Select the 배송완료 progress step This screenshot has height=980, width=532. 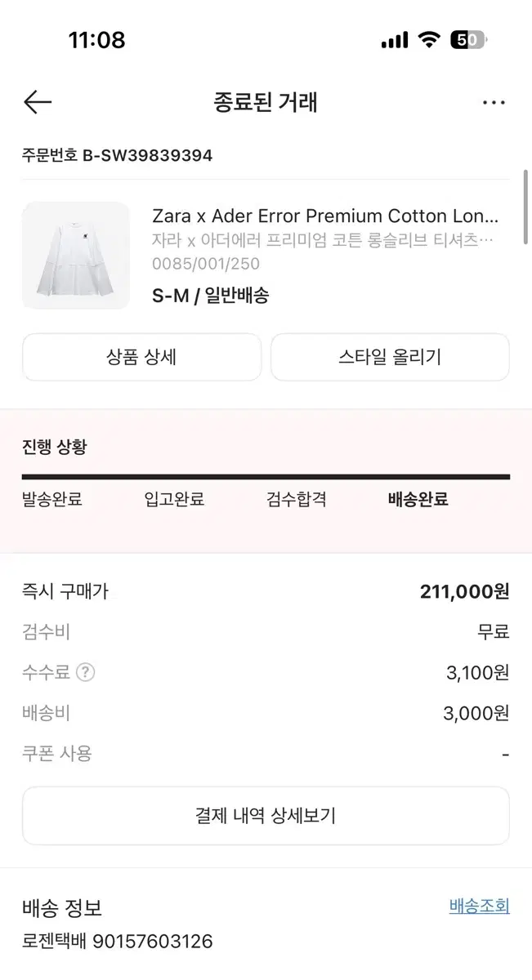click(x=418, y=500)
